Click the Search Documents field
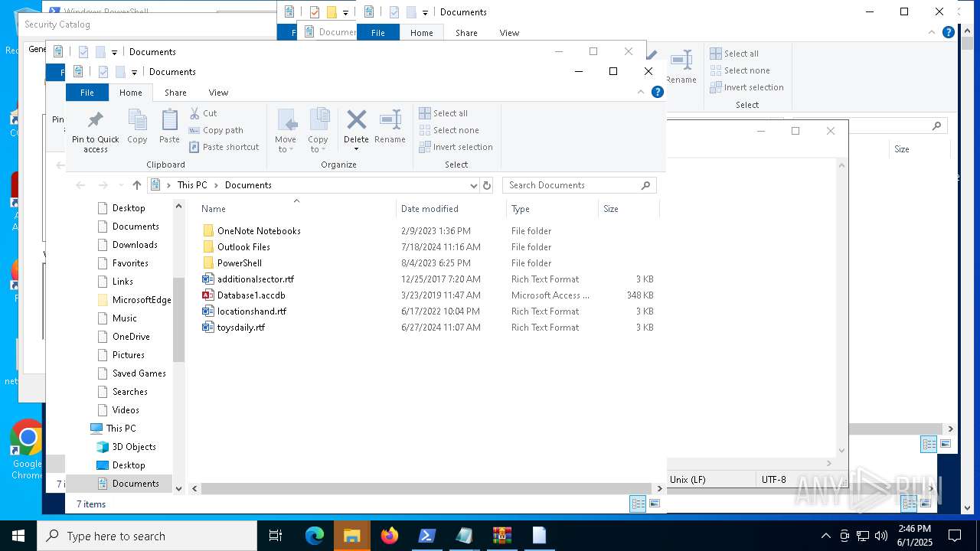 [572, 185]
